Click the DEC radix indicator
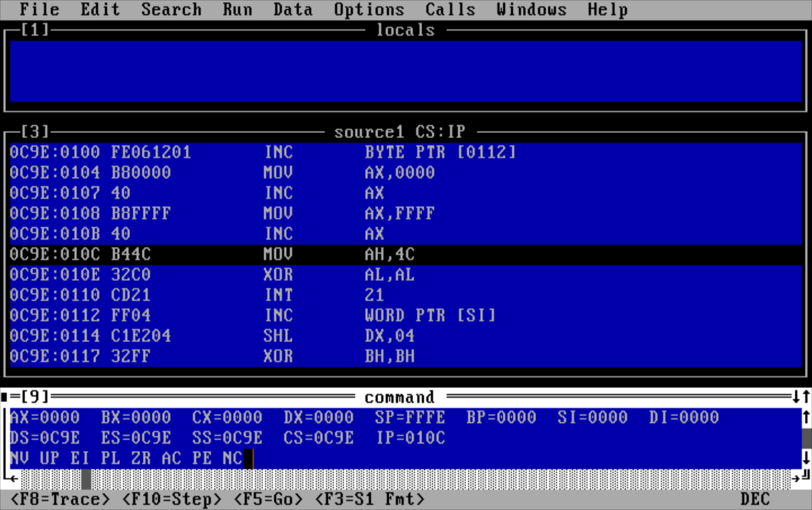Image resolution: width=812 pixels, height=510 pixels. tap(755, 499)
